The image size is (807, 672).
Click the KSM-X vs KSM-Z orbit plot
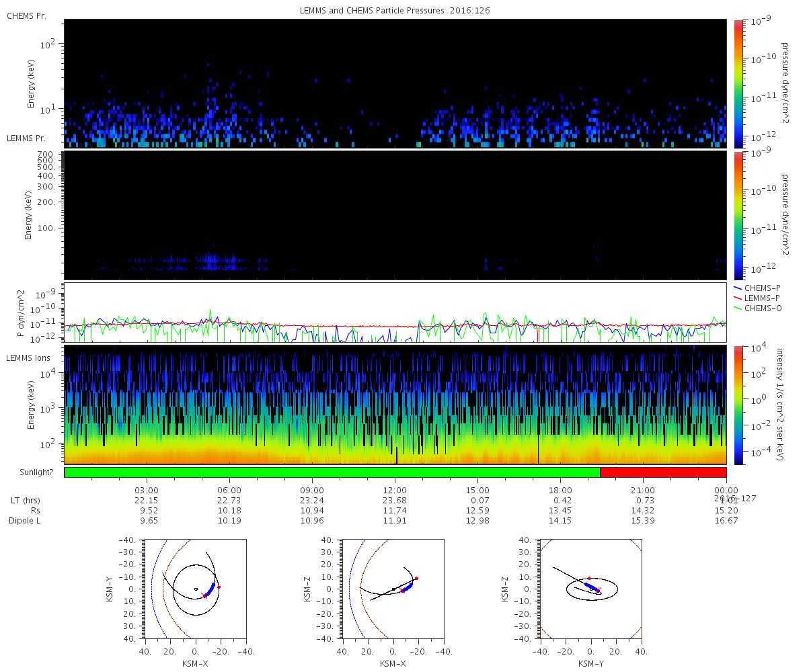[x=393, y=589]
